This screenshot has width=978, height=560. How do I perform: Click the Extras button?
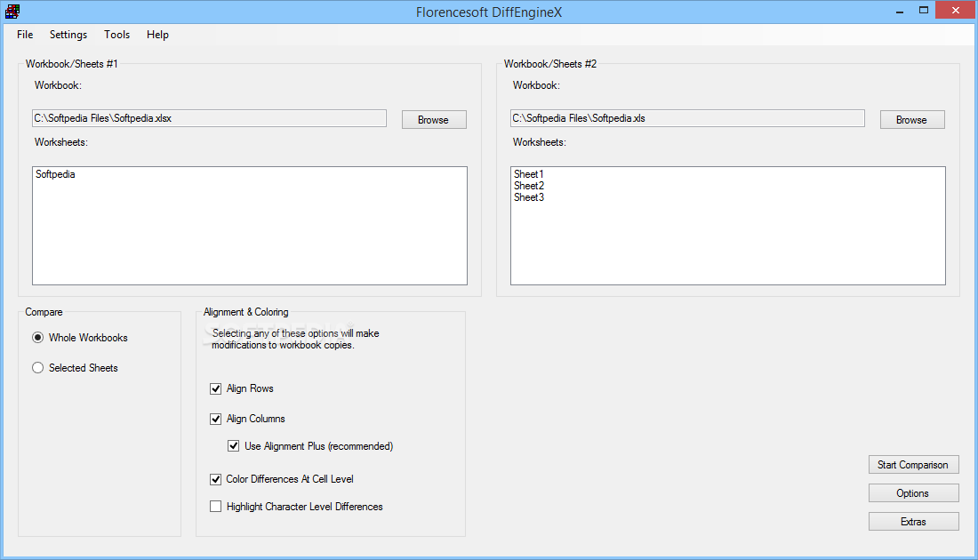coord(914,522)
